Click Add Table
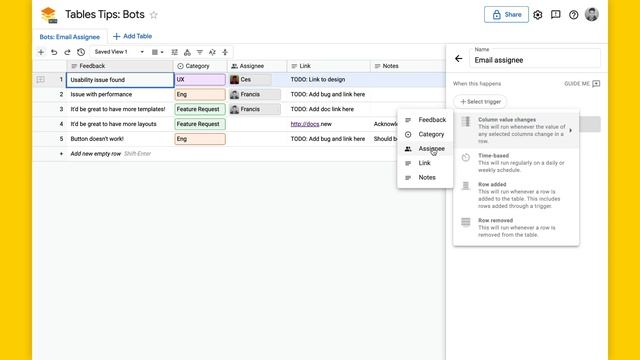This screenshot has height=360, width=640. [x=132, y=36]
